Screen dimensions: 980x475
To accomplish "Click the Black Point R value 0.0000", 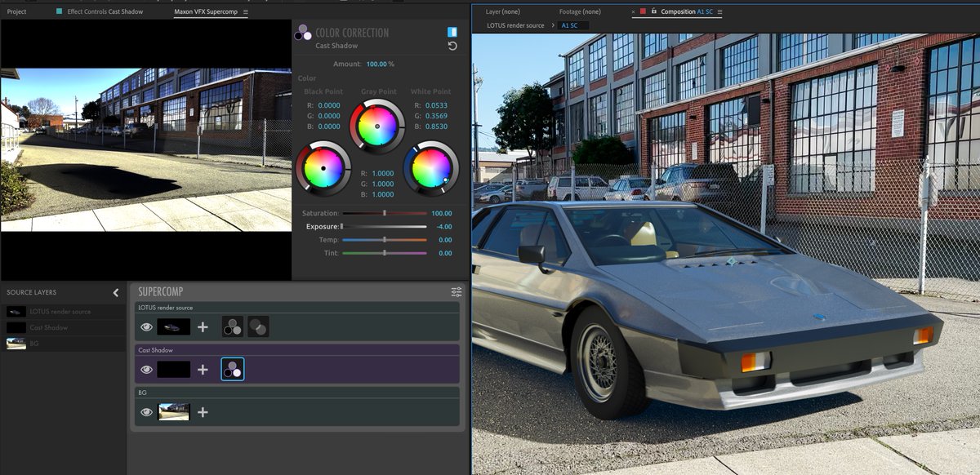I will tap(329, 105).
